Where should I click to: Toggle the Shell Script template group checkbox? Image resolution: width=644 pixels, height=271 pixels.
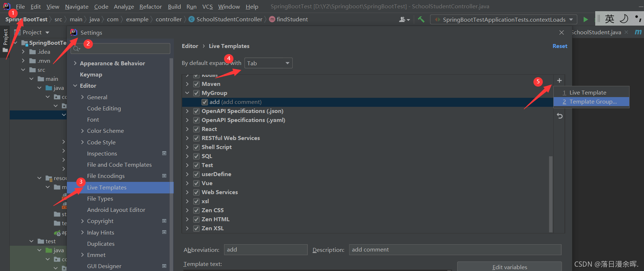click(x=196, y=147)
